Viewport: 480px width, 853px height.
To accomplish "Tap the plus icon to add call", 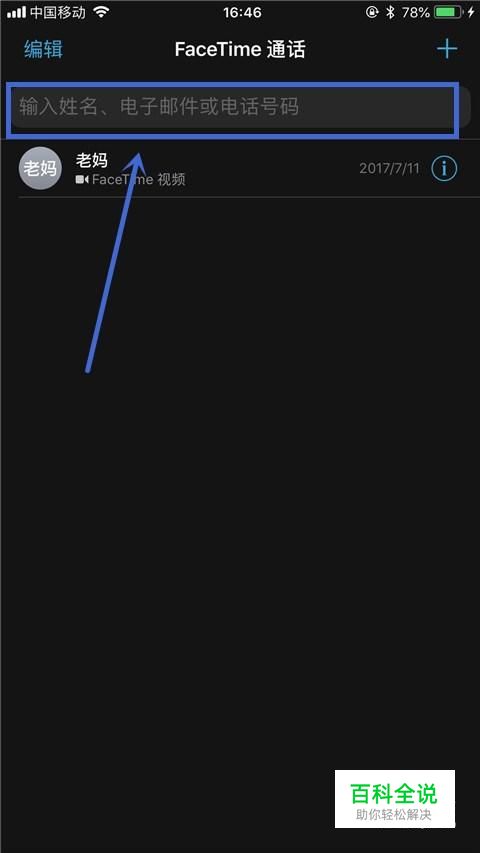I will pyautogui.click(x=447, y=49).
